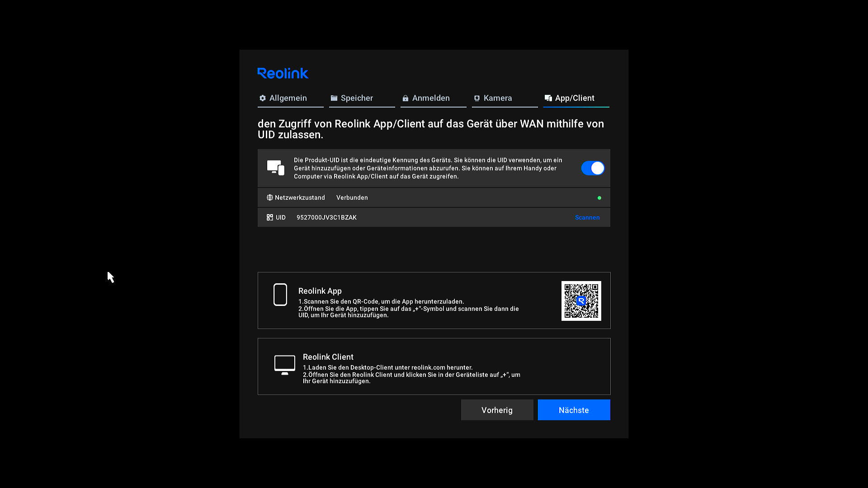The width and height of the screenshot is (868, 488).
Task: Open the App/Client tab
Action: 576,99
